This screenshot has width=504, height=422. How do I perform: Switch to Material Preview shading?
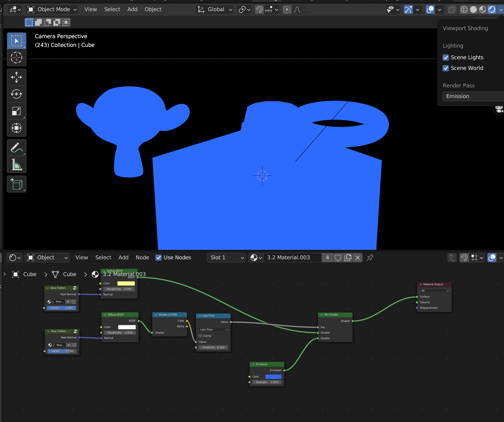(482, 9)
